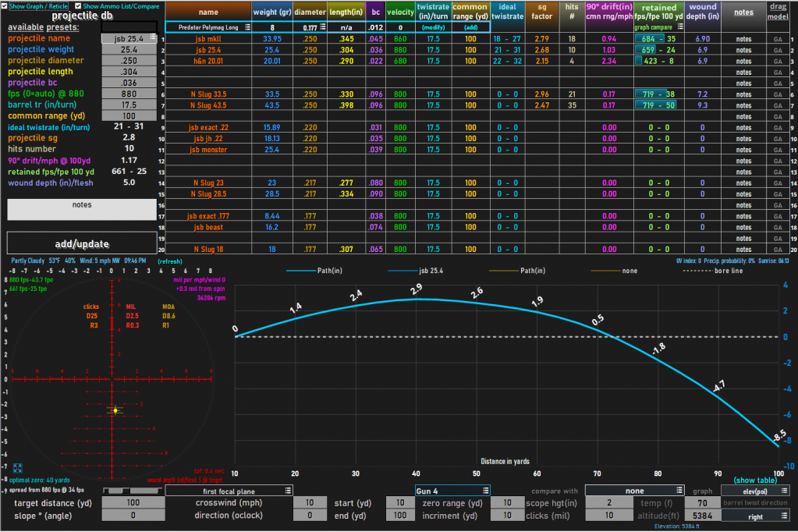Screen dimensions: 798x532
Task: Click the clicks (mil) field
Action: coord(609,515)
